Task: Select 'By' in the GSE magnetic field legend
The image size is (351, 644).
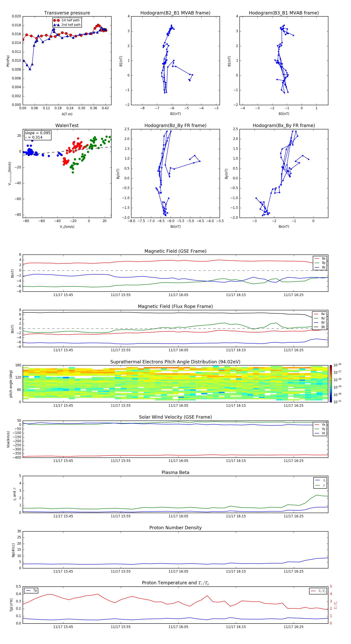Action: (x=320, y=263)
